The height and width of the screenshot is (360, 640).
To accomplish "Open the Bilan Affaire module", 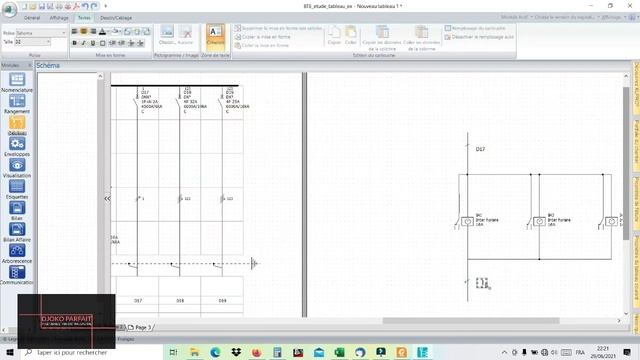I will 17,232.
